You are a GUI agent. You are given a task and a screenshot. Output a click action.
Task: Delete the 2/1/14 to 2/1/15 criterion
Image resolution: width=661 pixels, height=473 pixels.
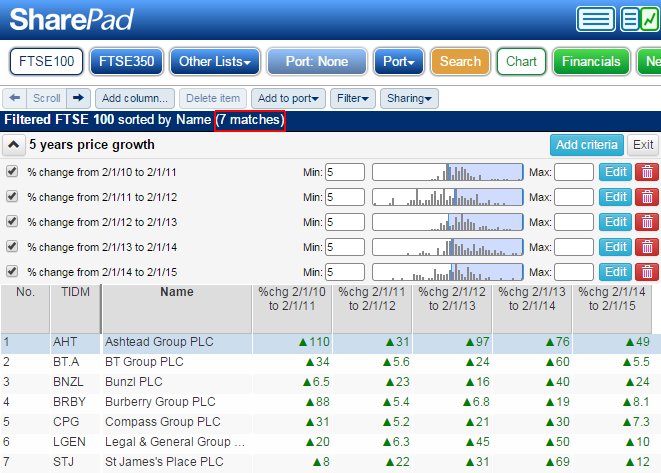[x=647, y=272]
